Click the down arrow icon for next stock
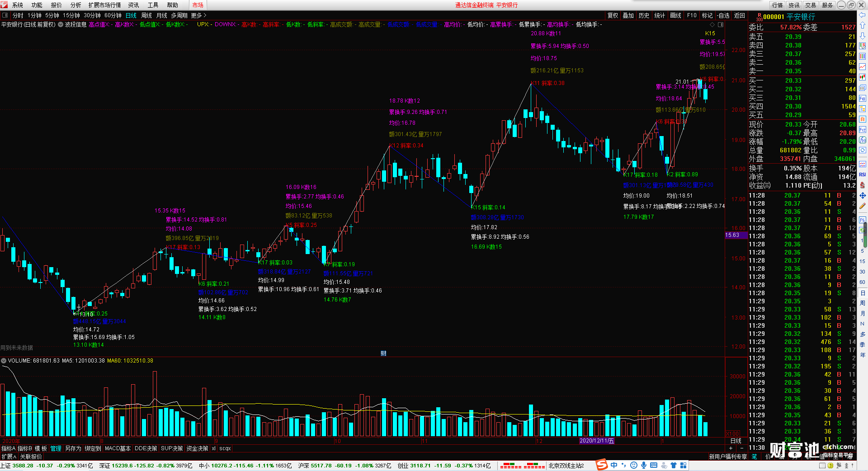 click(x=863, y=36)
